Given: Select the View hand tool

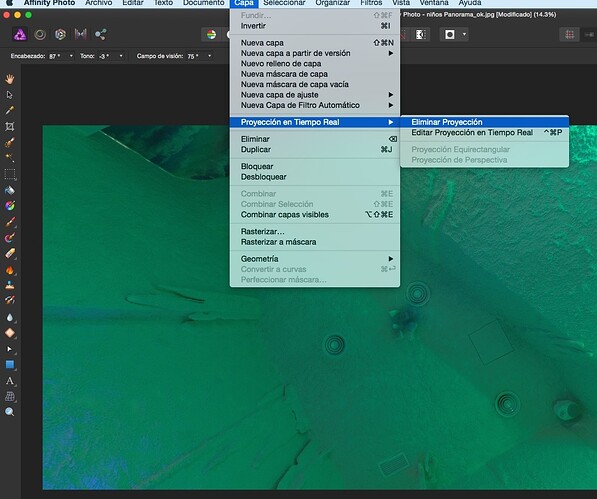Looking at the screenshot, I should pos(10,79).
